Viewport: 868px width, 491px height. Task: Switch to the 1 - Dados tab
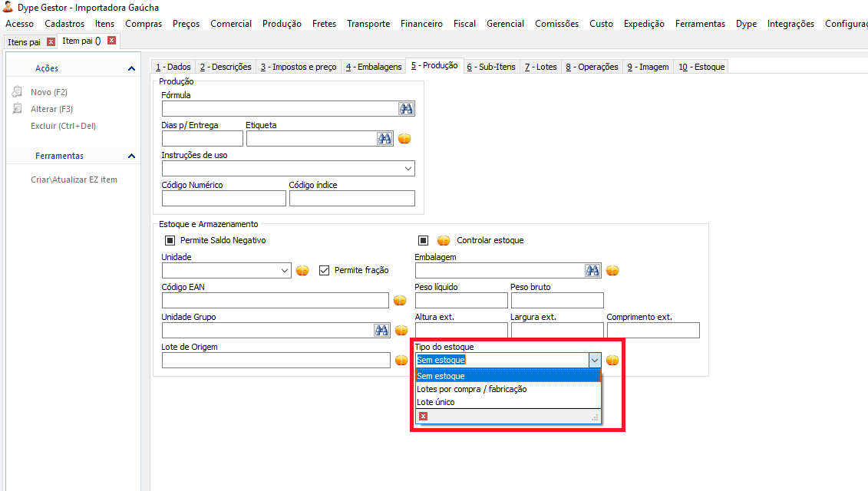pos(173,67)
